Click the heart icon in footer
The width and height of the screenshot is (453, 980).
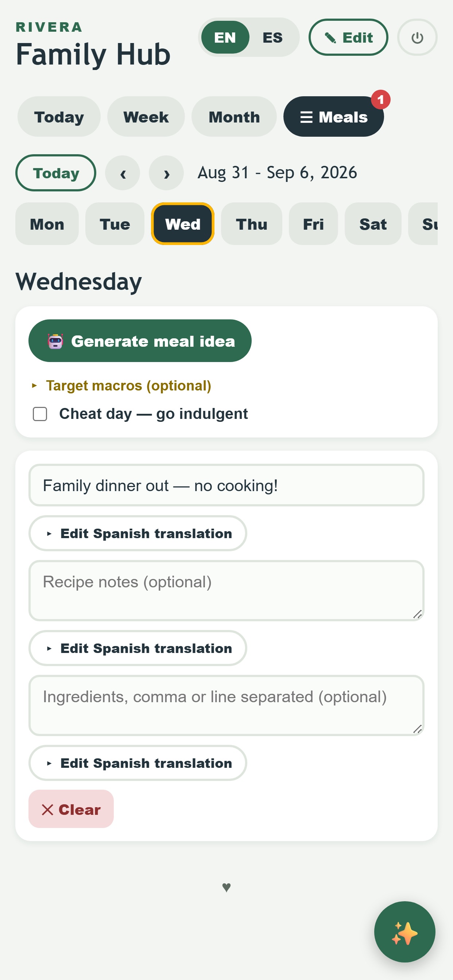[226, 887]
